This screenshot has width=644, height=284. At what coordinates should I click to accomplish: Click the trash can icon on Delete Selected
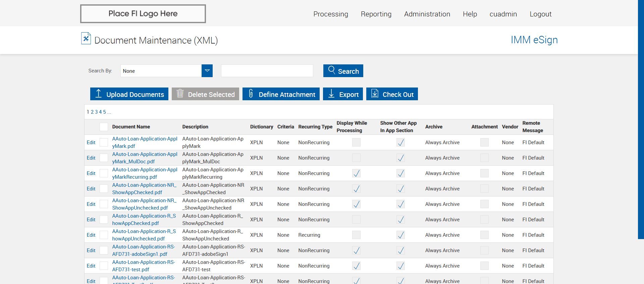point(180,94)
